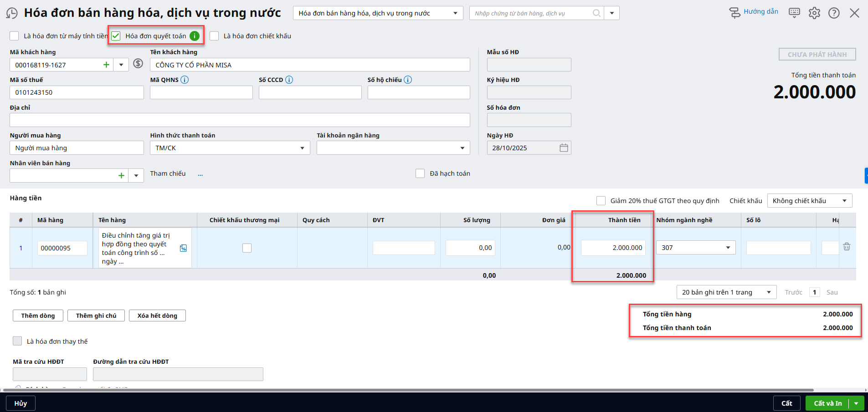Click the keyboard shortcuts icon
The image size is (868, 412).
pos(794,13)
